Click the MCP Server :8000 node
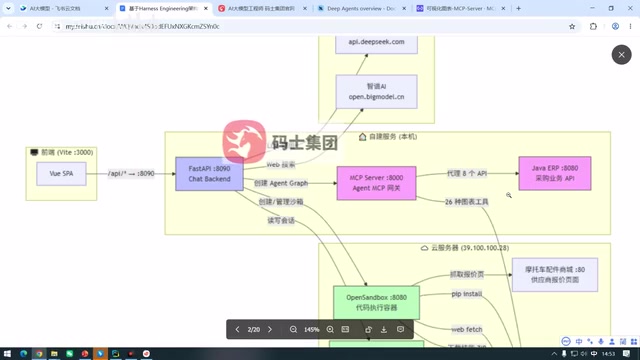Screen dimensions: 640x360 tap(376, 183)
